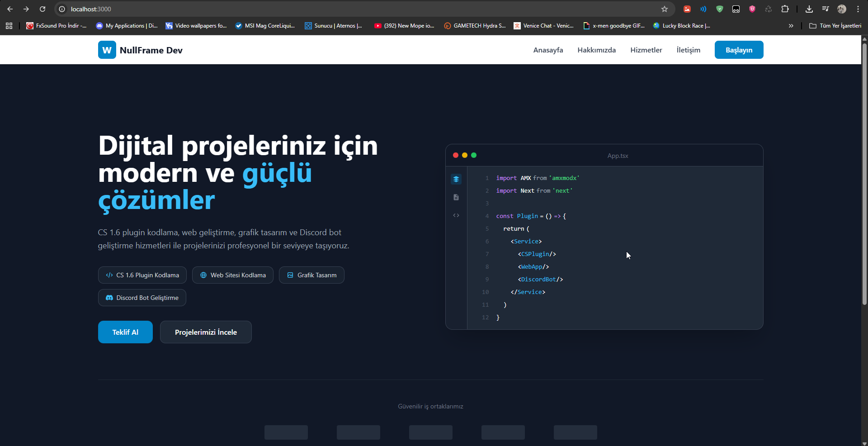The height and width of the screenshot is (446, 868).
Task: Reload the localhost page
Action: pos(42,9)
